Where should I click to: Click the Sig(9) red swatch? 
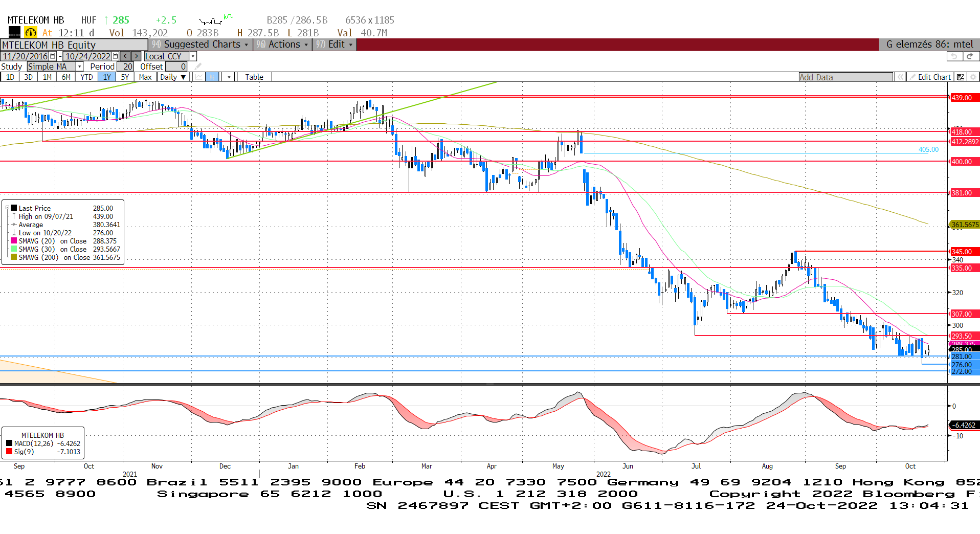tap(9, 452)
